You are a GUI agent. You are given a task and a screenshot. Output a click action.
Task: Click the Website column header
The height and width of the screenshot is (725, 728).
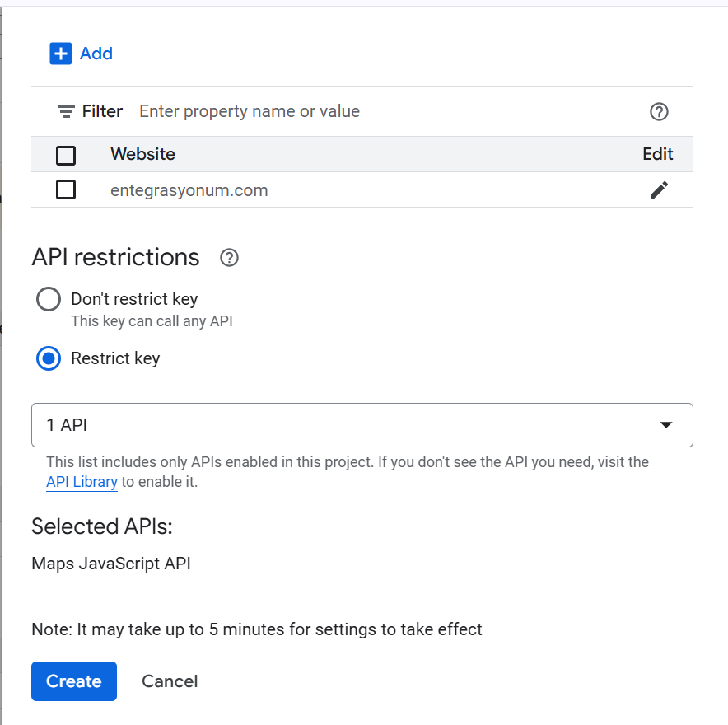[x=142, y=154]
